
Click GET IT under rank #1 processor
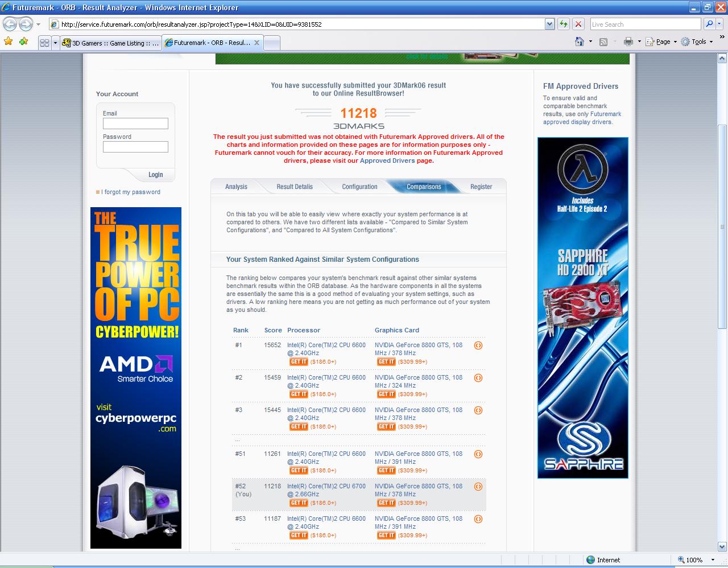click(299, 362)
